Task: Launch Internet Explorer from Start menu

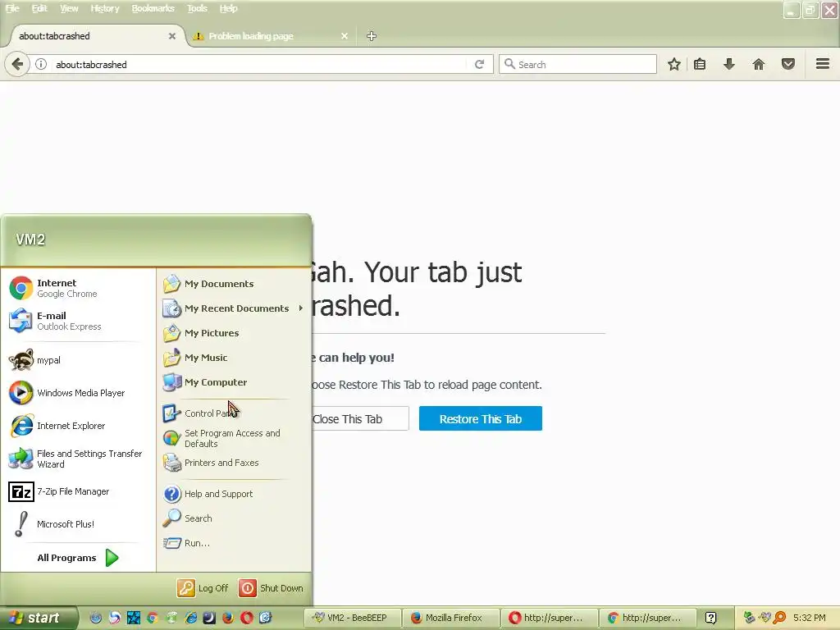Action: pos(78,426)
